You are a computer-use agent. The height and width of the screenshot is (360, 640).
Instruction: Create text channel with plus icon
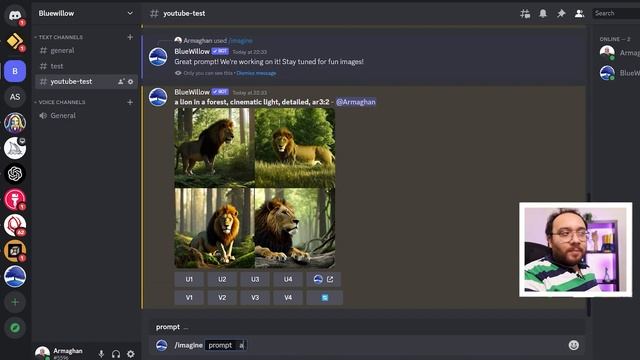[130, 37]
